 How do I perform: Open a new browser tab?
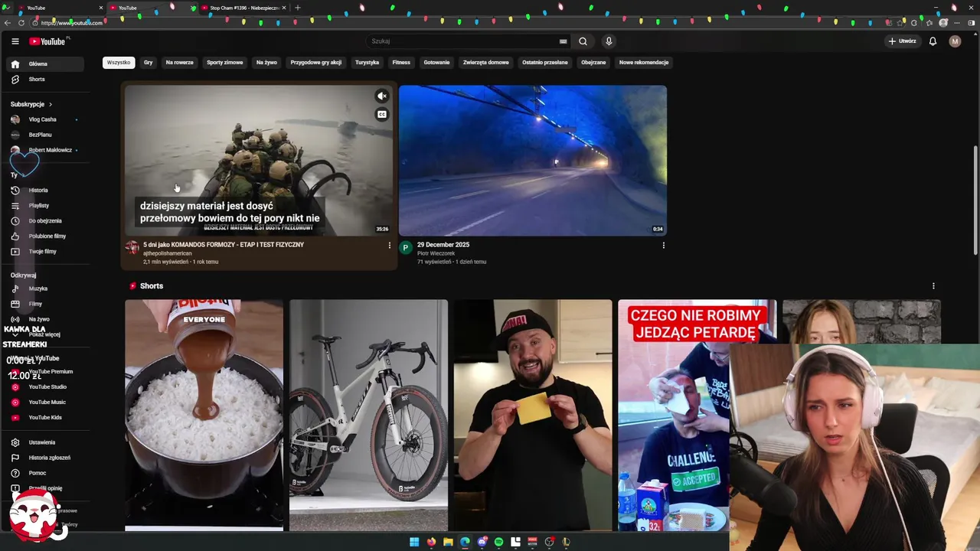click(298, 8)
